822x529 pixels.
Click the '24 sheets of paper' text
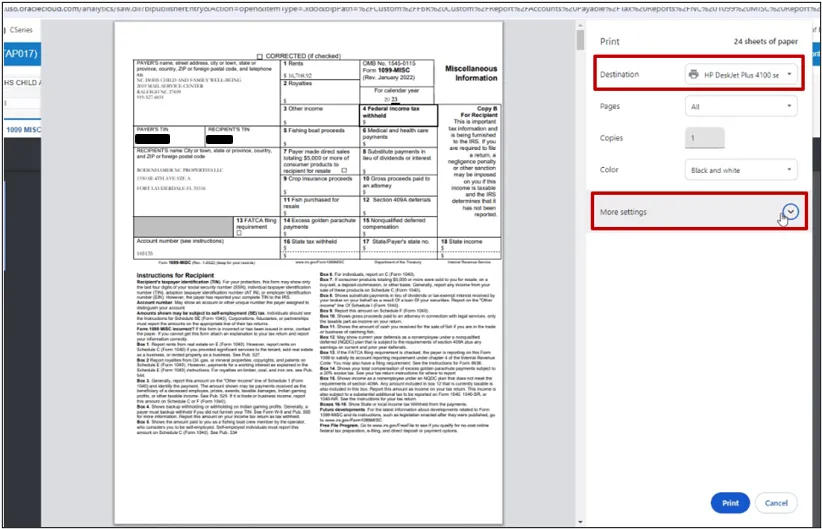pos(765,41)
